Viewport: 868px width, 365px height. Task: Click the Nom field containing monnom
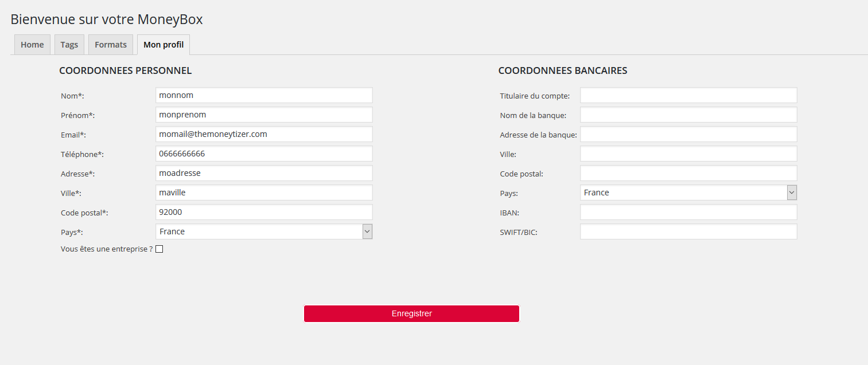point(264,95)
